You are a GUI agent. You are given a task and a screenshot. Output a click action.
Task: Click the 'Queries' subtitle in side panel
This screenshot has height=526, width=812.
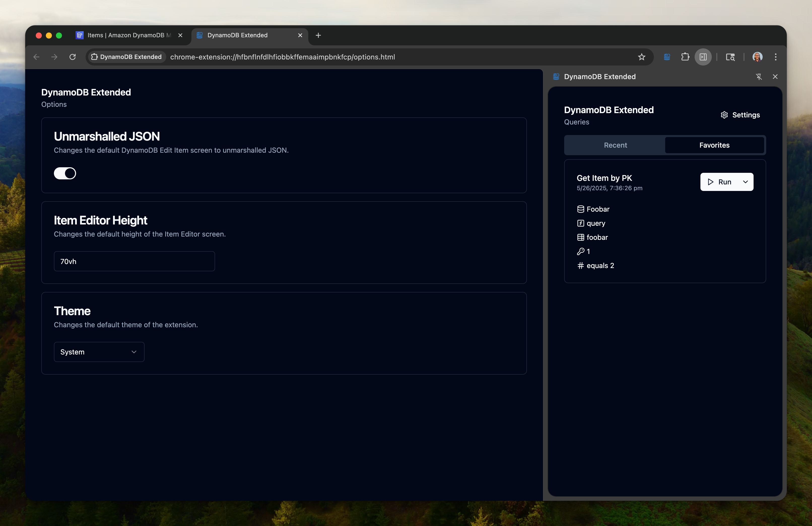point(576,122)
